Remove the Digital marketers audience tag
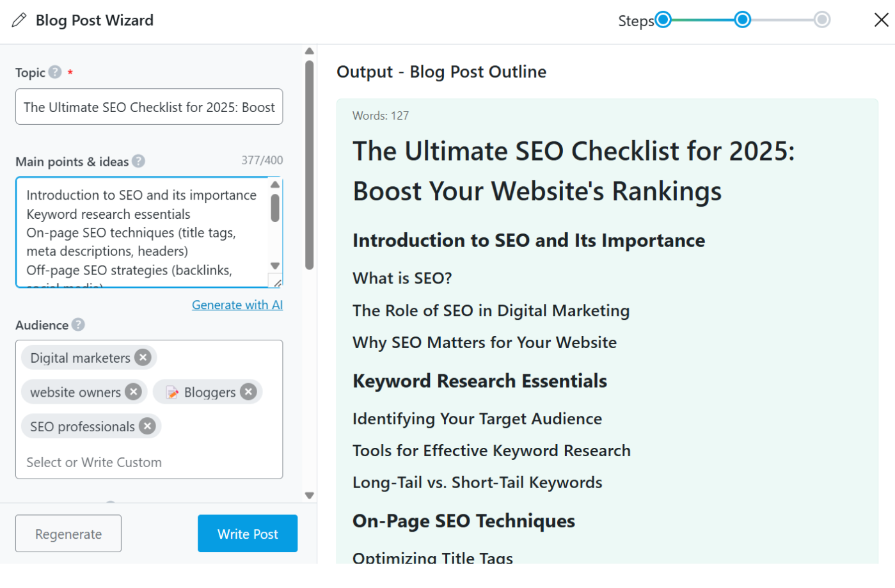Viewport: 895px width, 588px height. click(143, 358)
